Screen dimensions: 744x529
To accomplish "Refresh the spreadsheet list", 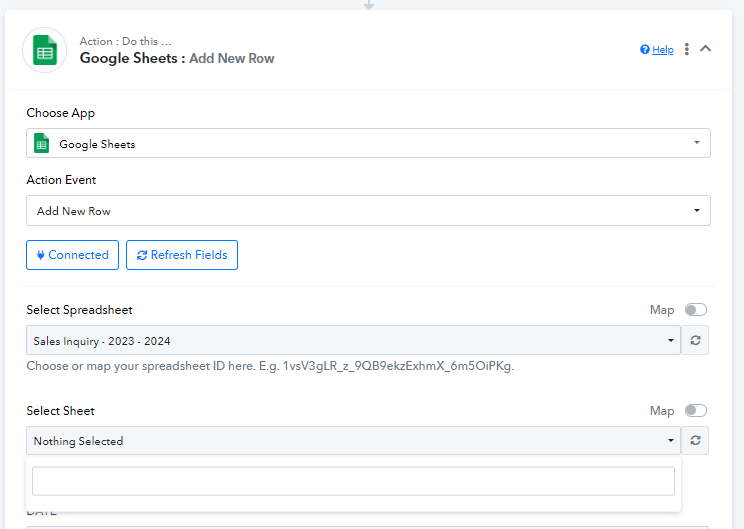I will [695, 340].
